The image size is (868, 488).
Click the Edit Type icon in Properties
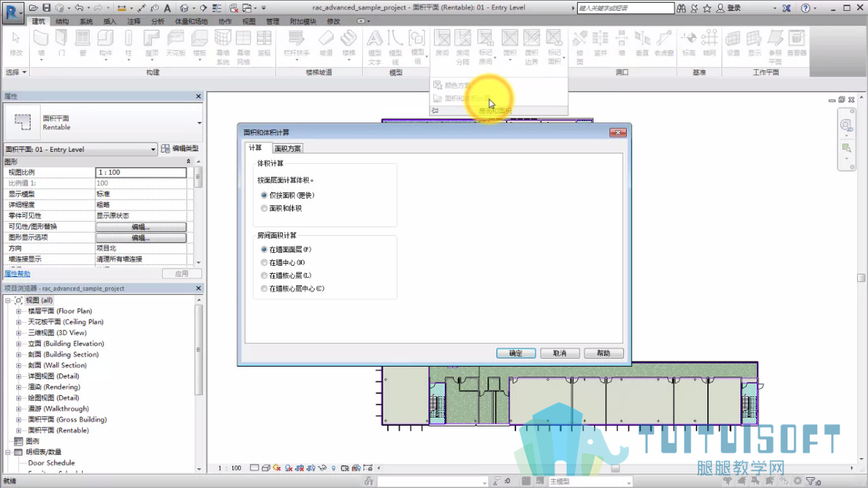[x=180, y=149]
